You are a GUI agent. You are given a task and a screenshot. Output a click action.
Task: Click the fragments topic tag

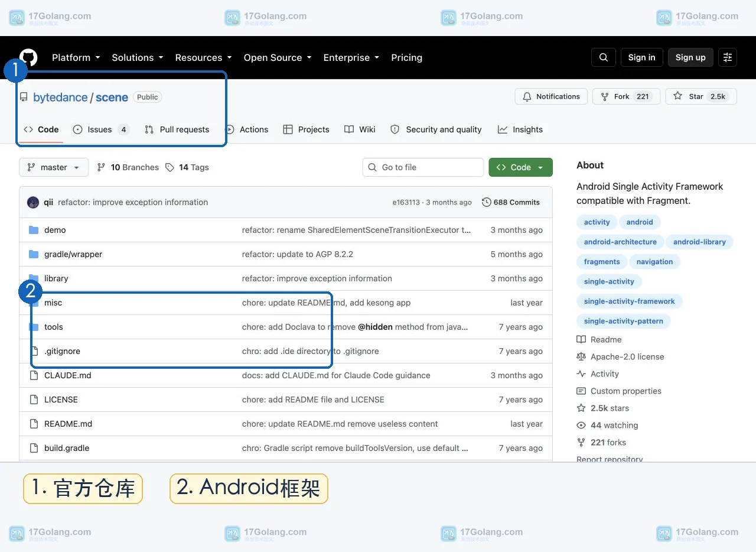click(x=602, y=262)
